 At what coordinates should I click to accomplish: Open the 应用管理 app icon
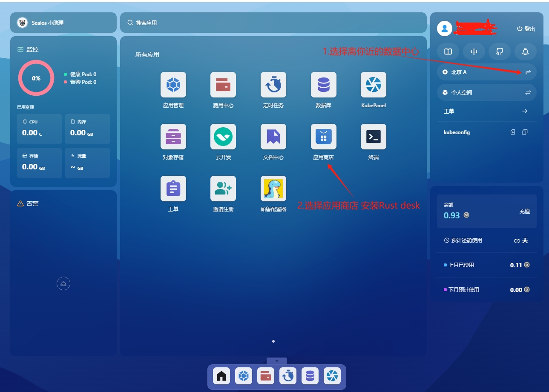click(173, 85)
